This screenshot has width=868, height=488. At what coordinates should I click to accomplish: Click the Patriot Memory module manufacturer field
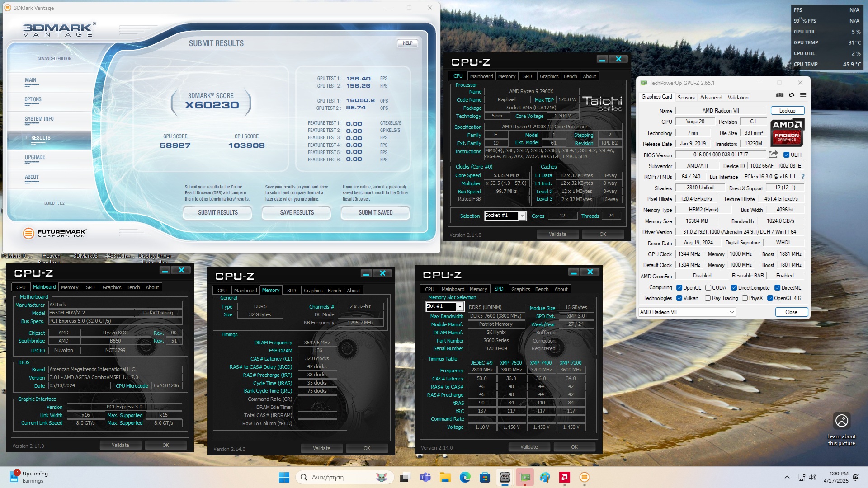[x=496, y=324]
